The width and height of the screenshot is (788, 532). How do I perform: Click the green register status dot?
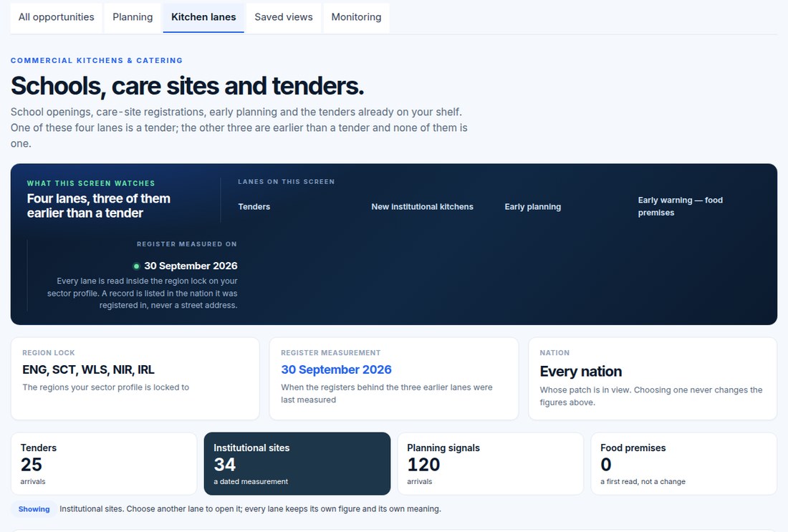[x=136, y=266]
